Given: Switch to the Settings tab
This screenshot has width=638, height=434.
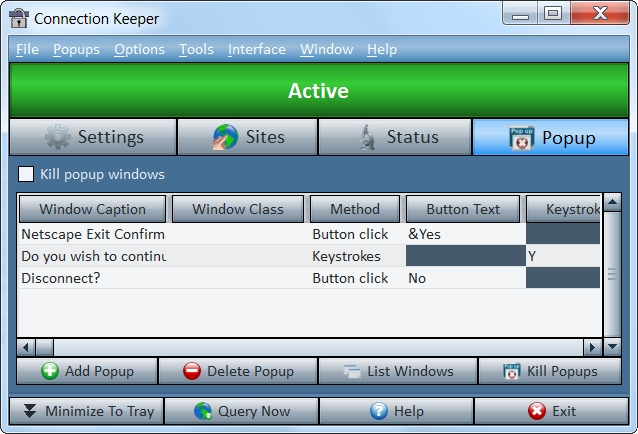Looking at the screenshot, I should [93, 137].
